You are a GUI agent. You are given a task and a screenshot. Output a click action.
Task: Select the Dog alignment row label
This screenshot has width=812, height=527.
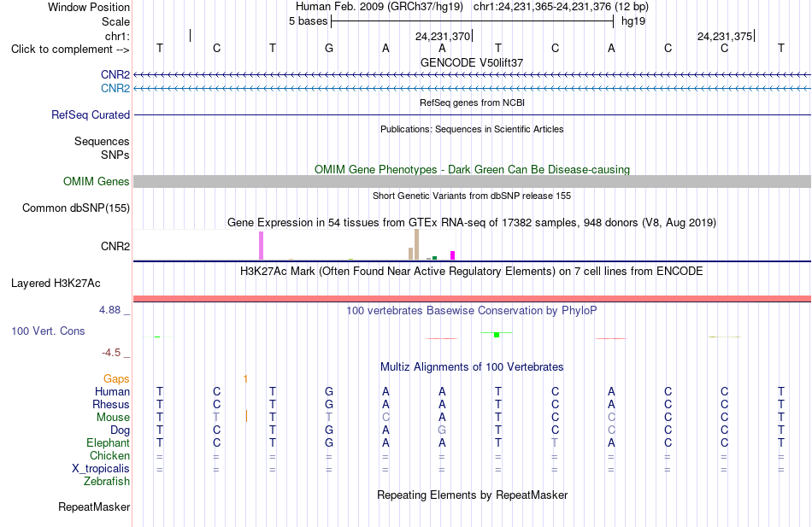click(121, 430)
